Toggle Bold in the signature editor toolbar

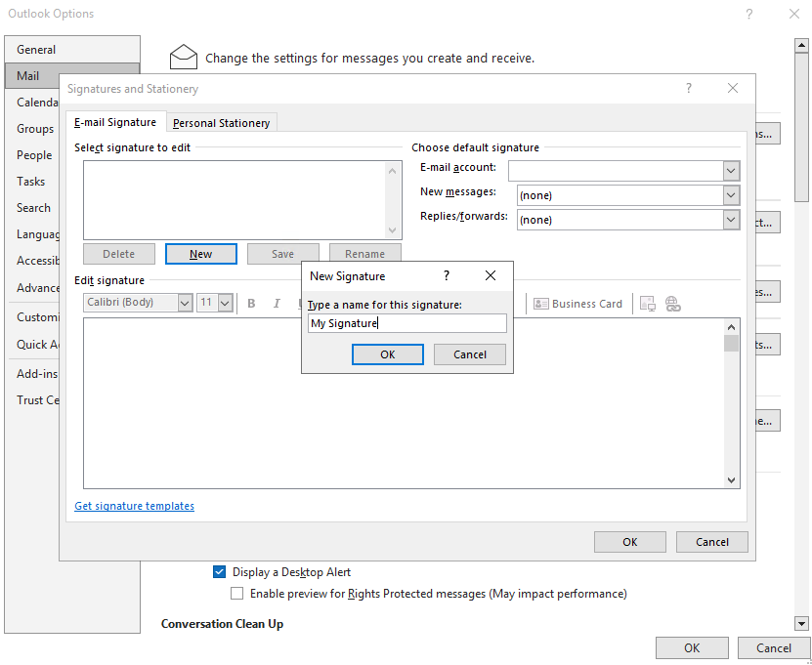[252, 304]
